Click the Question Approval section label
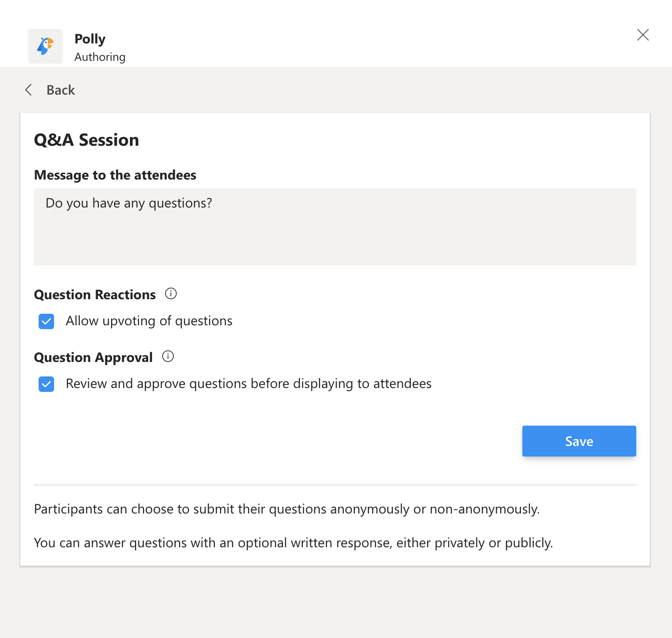Viewport: 672px width, 638px height. click(x=93, y=357)
